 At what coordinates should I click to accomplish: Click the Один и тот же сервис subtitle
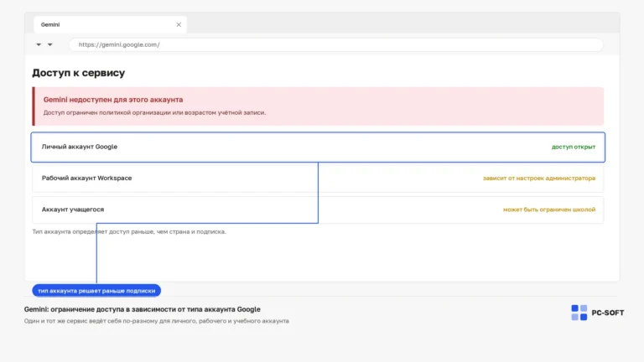(157, 321)
